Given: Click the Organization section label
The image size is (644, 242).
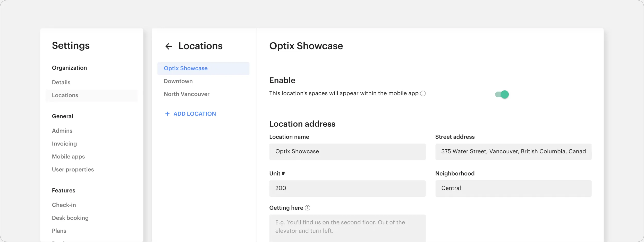Looking at the screenshot, I should 69,68.
